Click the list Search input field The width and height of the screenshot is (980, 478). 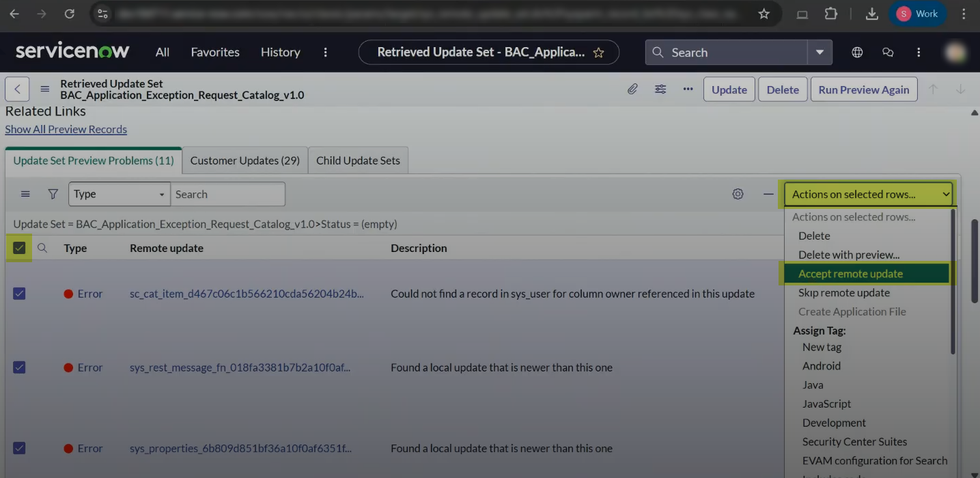tap(227, 194)
